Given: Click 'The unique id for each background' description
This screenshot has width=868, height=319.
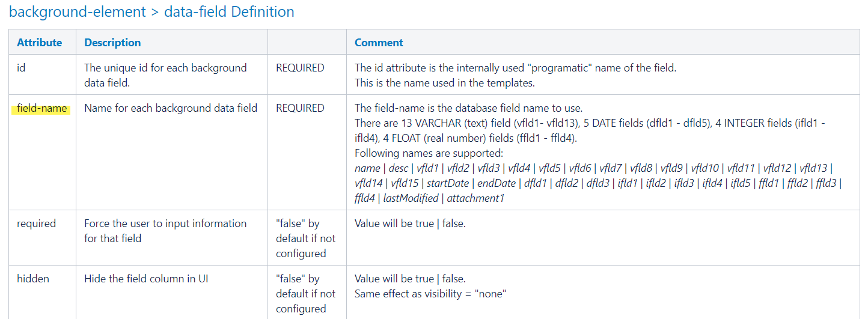Looking at the screenshot, I should 165,68.
